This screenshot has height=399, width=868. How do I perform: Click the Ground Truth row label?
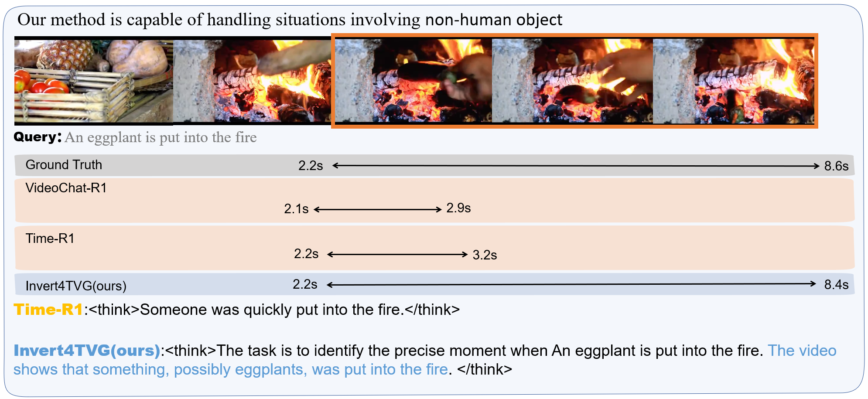pyautogui.click(x=64, y=165)
